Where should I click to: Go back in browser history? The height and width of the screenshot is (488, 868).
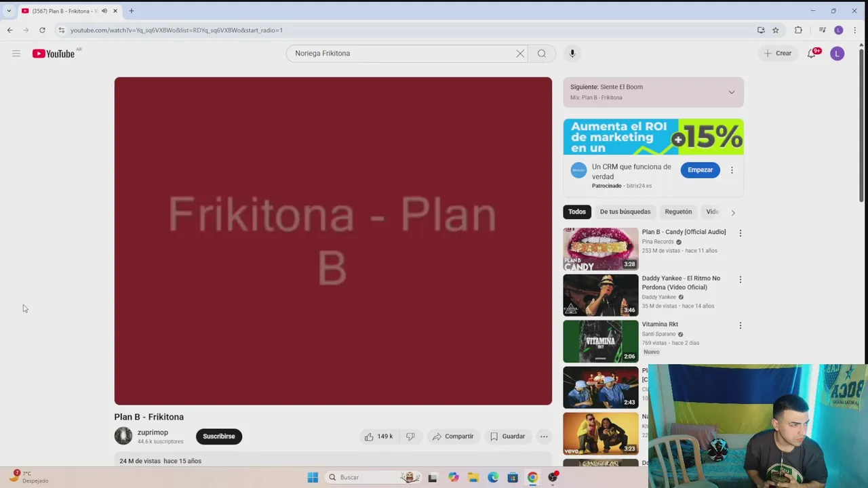pyautogui.click(x=9, y=30)
